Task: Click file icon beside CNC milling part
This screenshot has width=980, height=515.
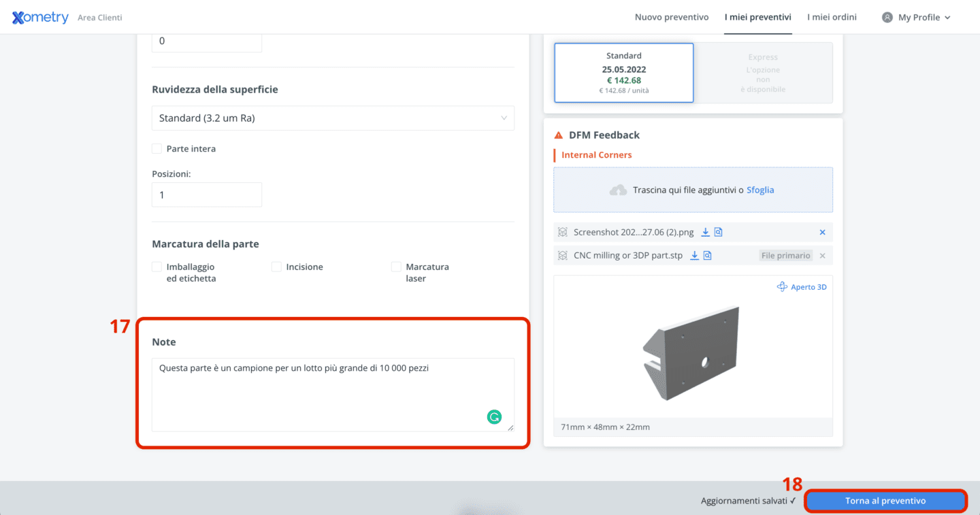Action: tap(562, 255)
